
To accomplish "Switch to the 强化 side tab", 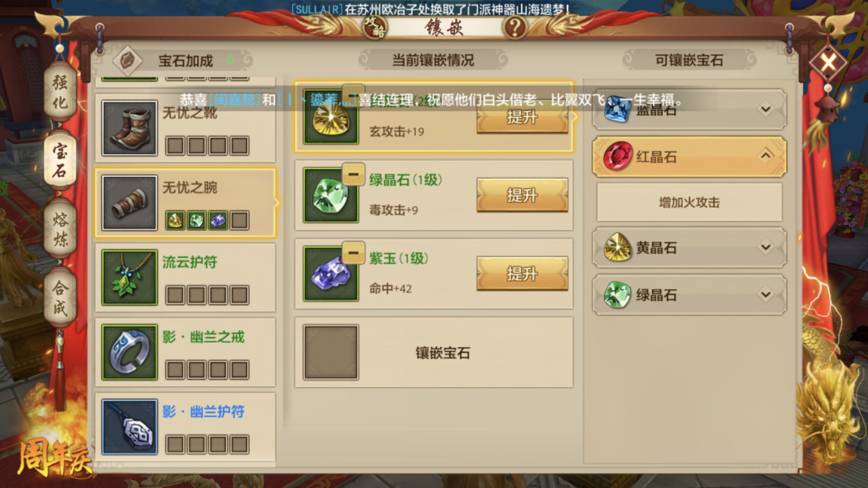I will 60,92.
